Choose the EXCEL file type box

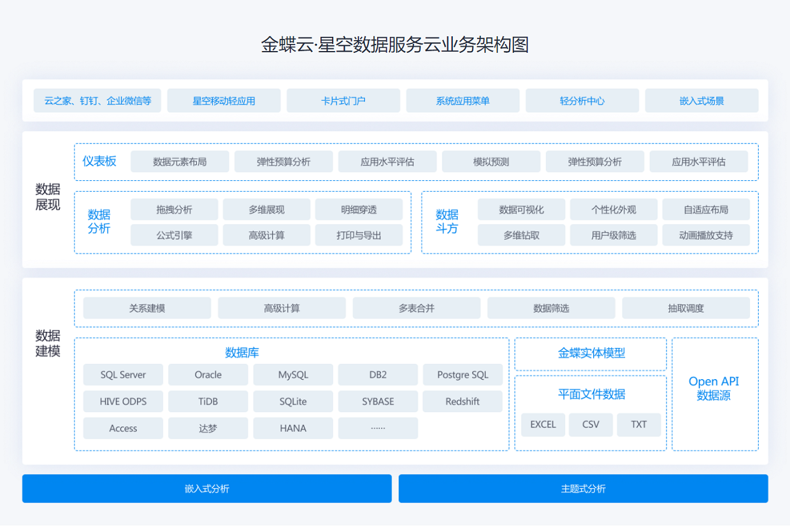(543, 424)
